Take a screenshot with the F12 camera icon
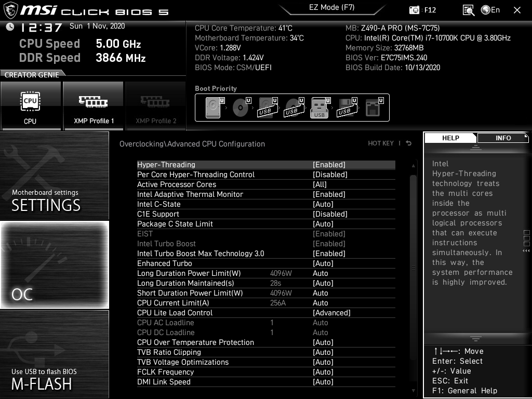The width and height of the screenshot is (532, 399). pos(414,10)
